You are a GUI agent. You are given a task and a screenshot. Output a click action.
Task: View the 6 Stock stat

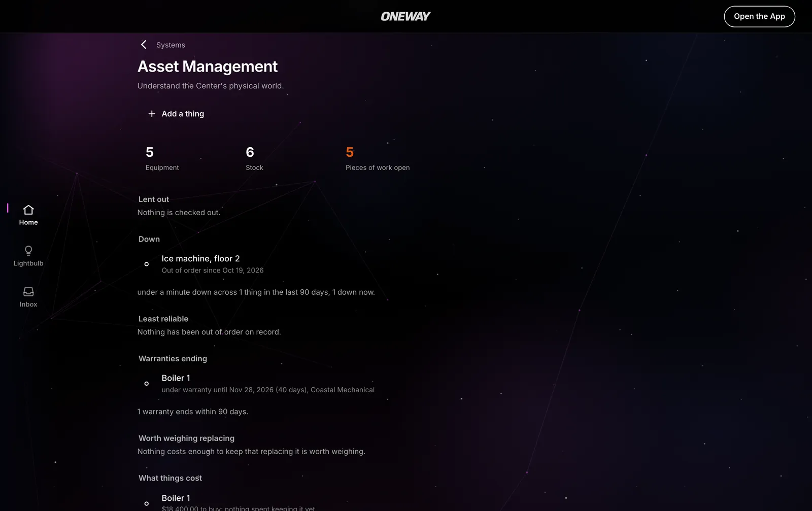[x=254, y=158]
